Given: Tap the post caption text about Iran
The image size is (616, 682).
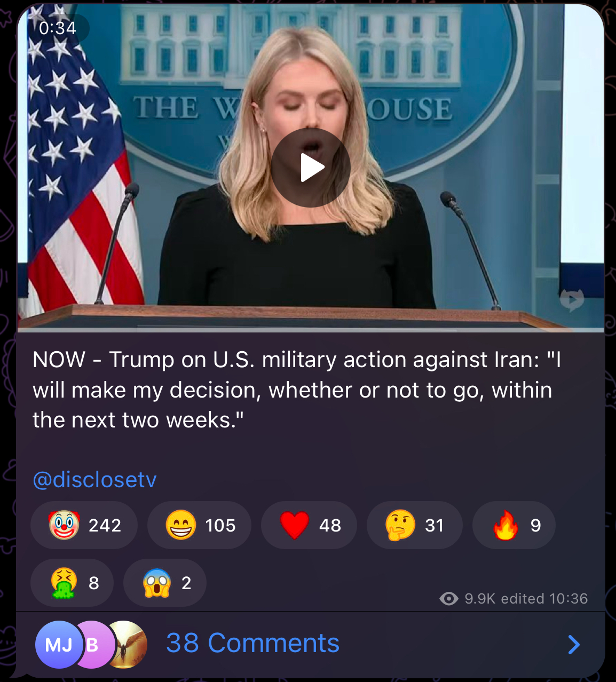Looking at the screenshot, I should click(296, 390).
